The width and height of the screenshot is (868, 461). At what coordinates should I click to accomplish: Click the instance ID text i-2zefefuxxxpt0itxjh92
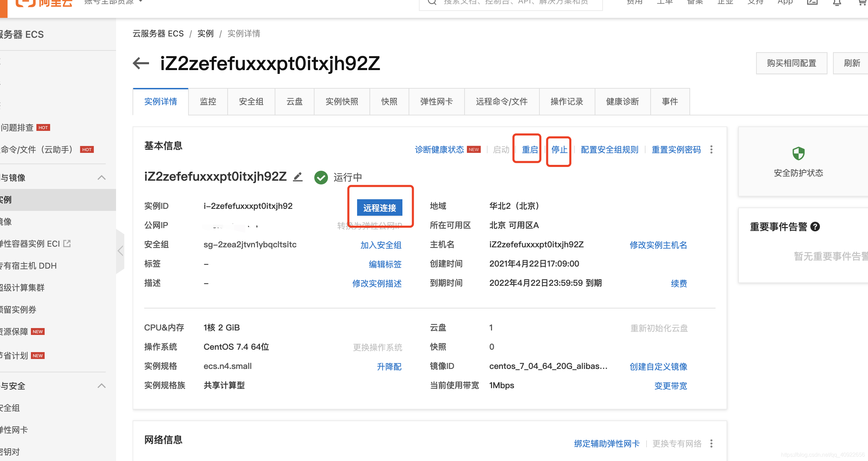point(248,206)
